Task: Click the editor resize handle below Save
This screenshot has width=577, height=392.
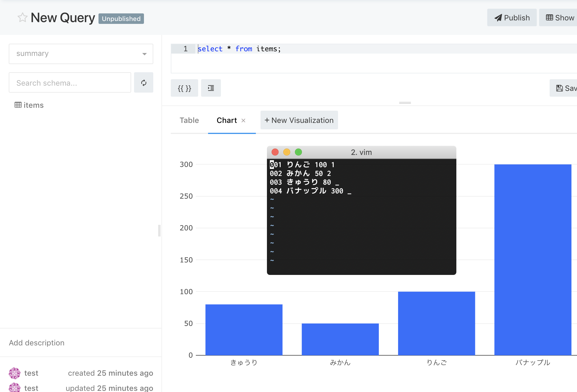Action: pos(405,103)
